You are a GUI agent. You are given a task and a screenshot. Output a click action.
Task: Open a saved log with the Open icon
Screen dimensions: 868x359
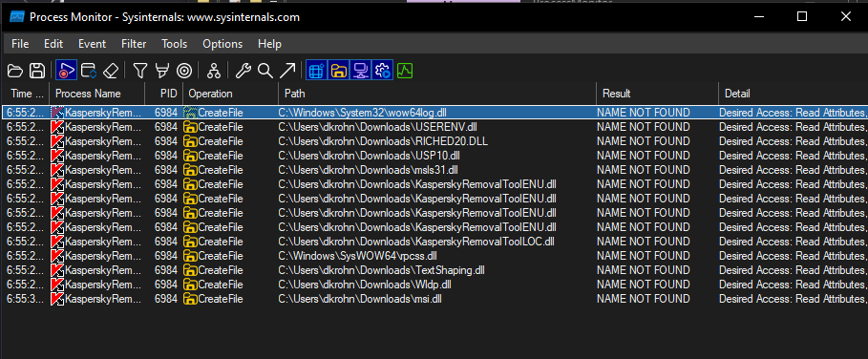[15, 71]
